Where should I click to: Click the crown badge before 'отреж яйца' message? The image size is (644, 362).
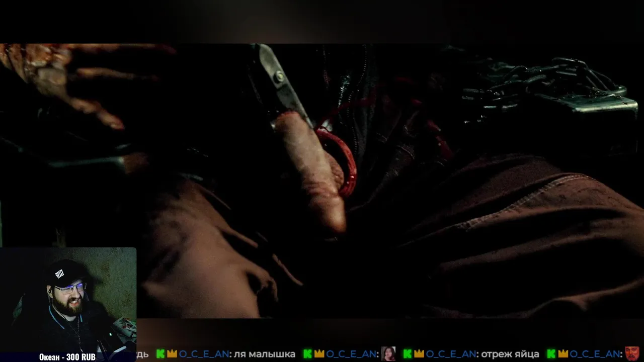(419, 354)
